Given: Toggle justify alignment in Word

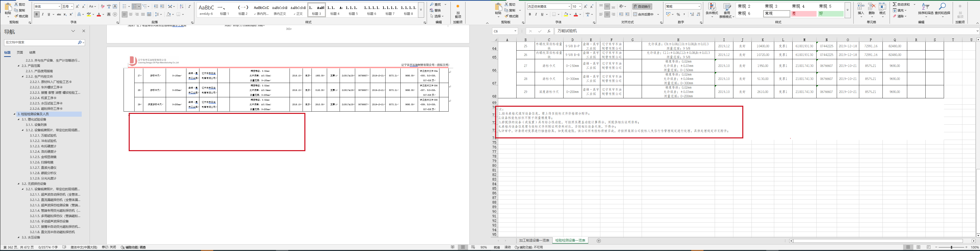Looking at the screenshot, I should pos(143,15).
